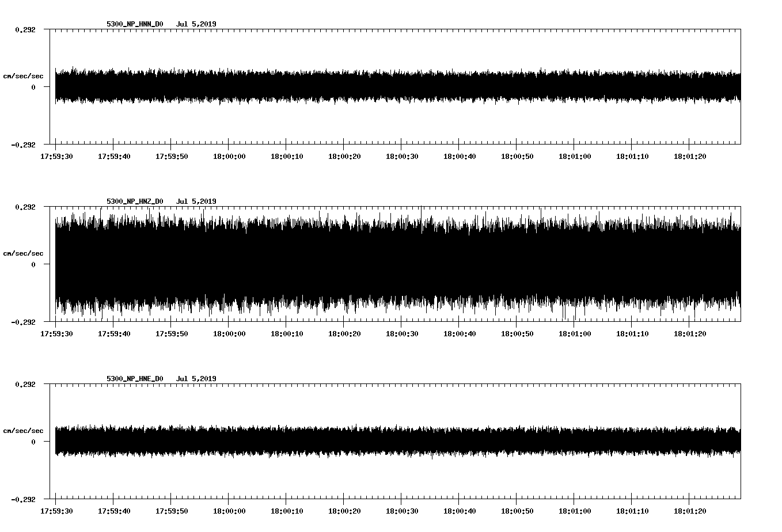Screen dimensions: 782x532
Task: Click the 18:01:10 time label on HNZ axis
Action: pos(632,334)
